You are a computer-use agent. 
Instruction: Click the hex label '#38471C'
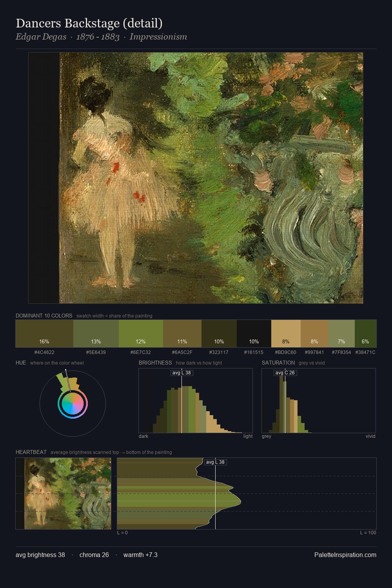[365, 352]
